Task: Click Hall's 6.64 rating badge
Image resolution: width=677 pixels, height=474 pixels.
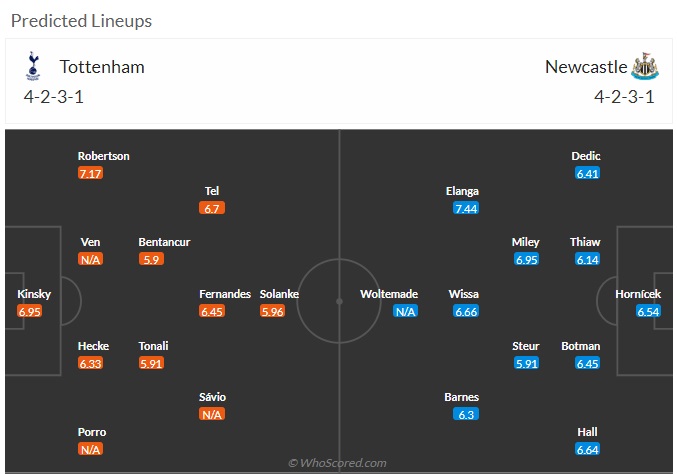Action: (x=587, y=449)
